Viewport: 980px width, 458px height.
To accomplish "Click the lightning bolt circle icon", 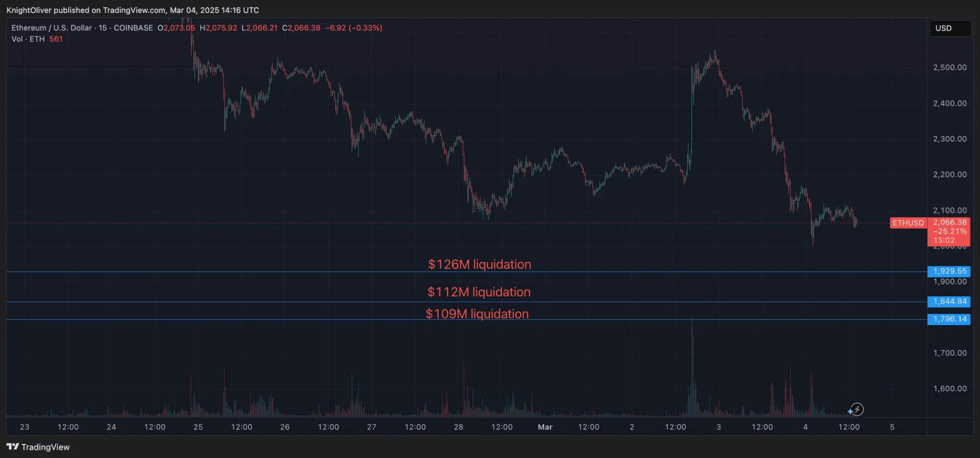I will 857,409.
